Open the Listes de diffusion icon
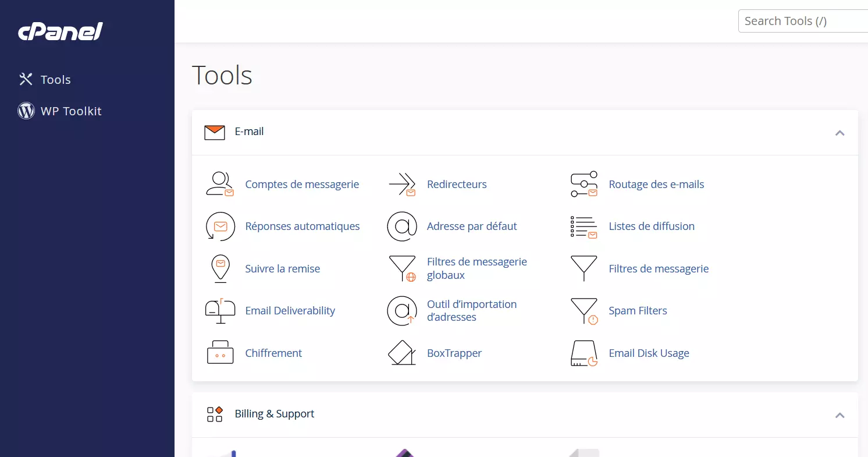 [x=584, y=226]
